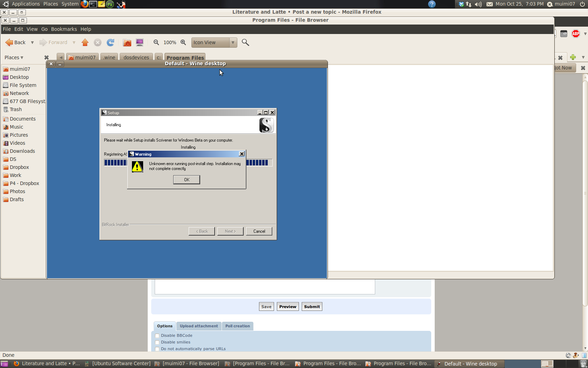588x368 pixels.
Task: Click the green new tab plus icon
Action: [573, 57]
